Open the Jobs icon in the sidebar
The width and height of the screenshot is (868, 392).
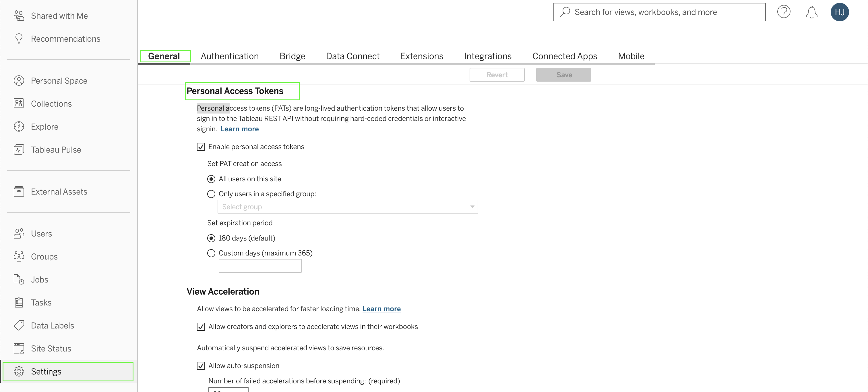(x=19, y=279)
